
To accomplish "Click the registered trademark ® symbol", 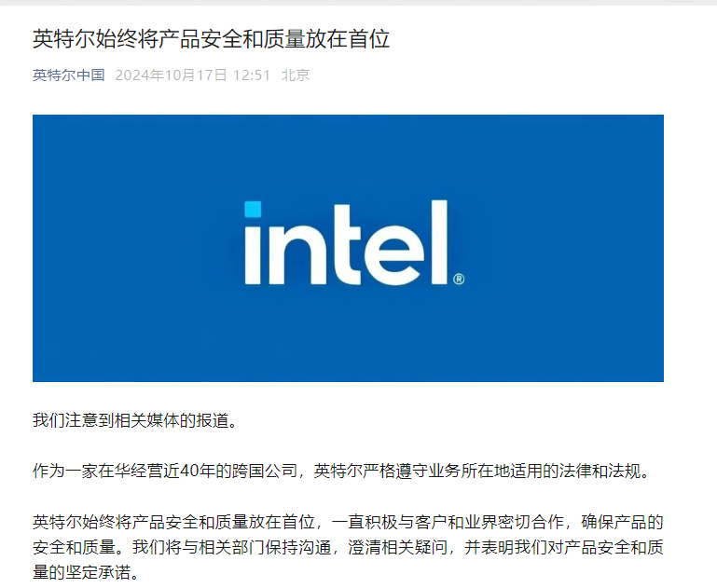I will pyautogui.click(x=459, y=279).
